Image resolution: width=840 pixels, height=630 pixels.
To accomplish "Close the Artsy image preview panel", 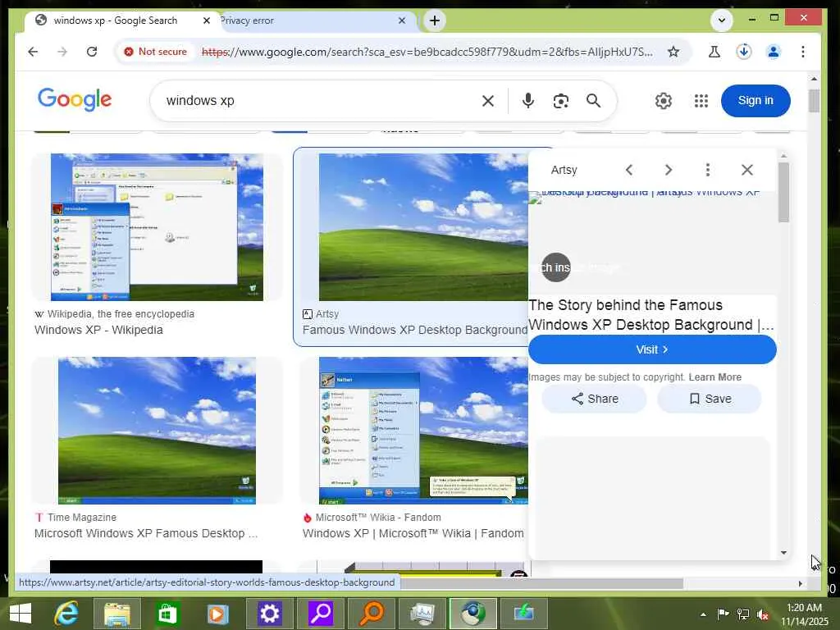I will pyautogui.click(x=746, y=171).
